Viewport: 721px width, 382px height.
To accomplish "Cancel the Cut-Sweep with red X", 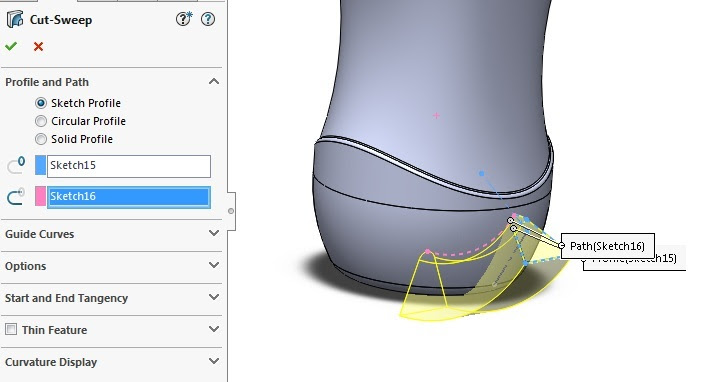I will coord(39,46).
